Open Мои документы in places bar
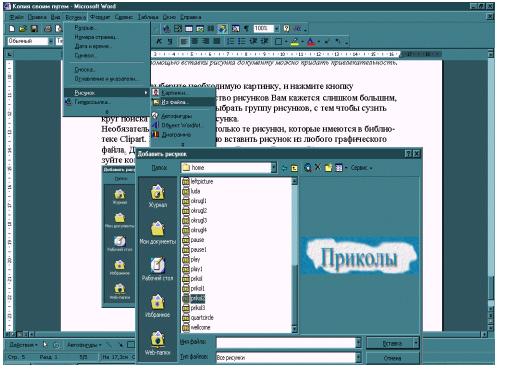This screenshot has width=512, height=384. pyautogui.click(x=157, y=233)
